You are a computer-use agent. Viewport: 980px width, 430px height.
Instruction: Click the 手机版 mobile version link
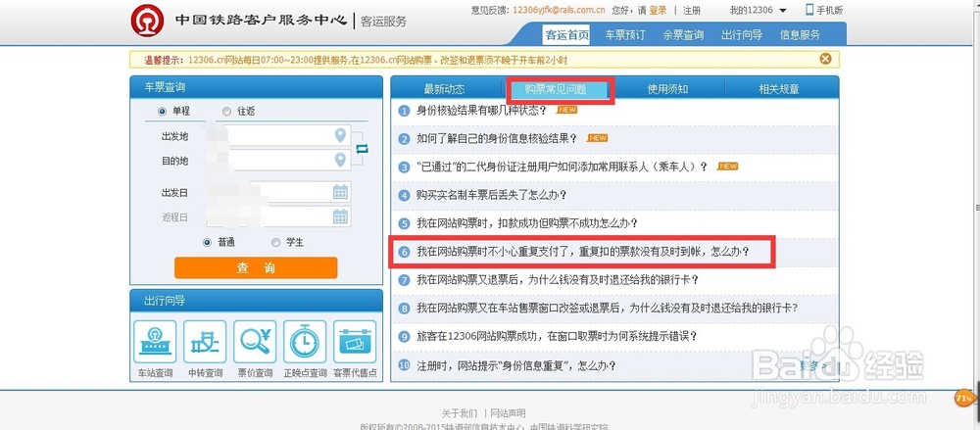829,11
